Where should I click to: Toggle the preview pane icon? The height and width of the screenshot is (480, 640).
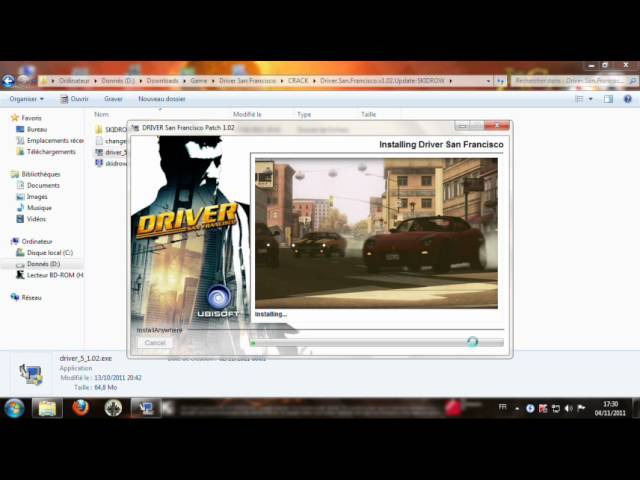pyautogui.click(x=608, y=99)
